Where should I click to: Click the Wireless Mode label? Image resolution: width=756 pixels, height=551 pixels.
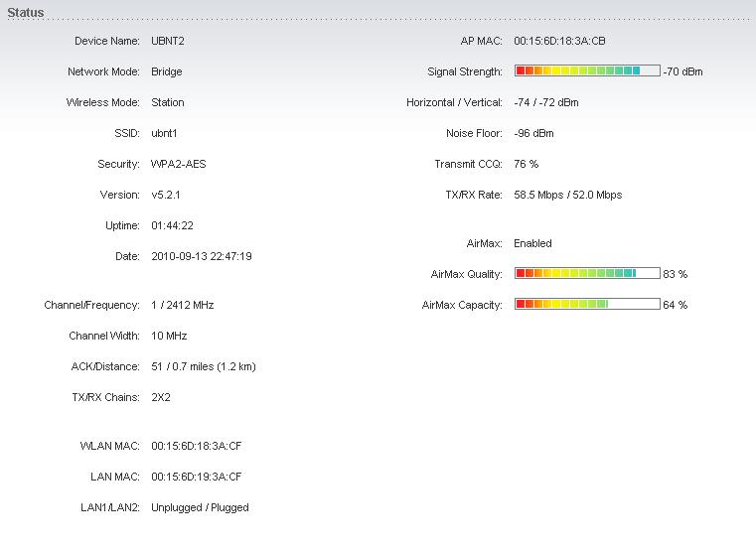click(102, 102)
